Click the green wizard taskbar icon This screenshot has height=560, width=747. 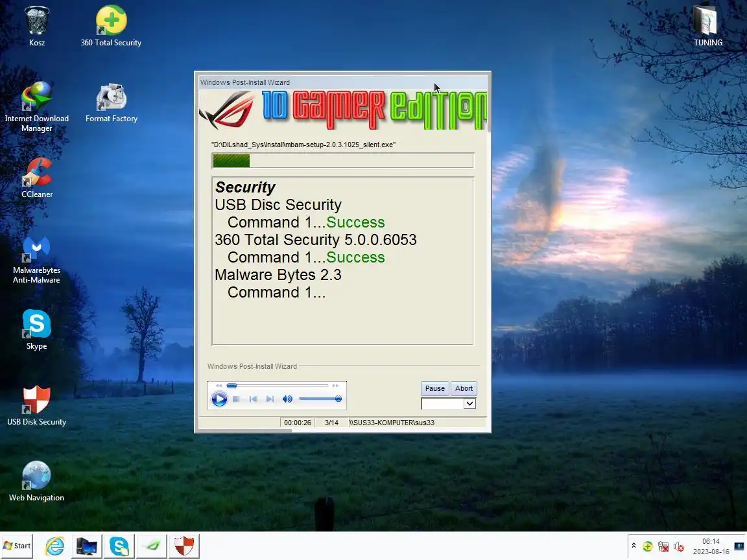[x=152, y=546]
